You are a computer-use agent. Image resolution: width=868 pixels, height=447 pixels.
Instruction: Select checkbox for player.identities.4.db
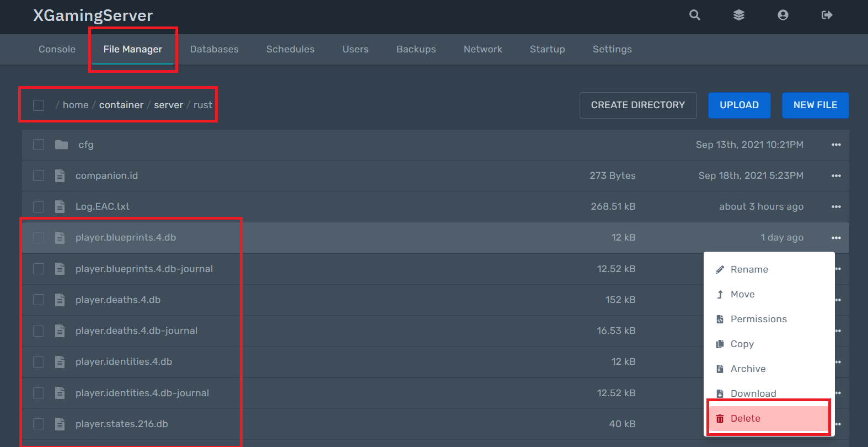[39, 361]
